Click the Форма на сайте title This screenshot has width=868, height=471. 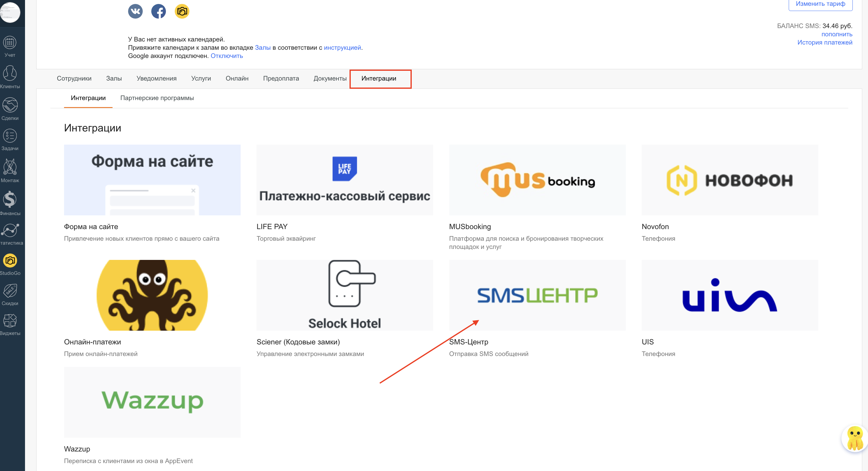(x=91, y=227)
